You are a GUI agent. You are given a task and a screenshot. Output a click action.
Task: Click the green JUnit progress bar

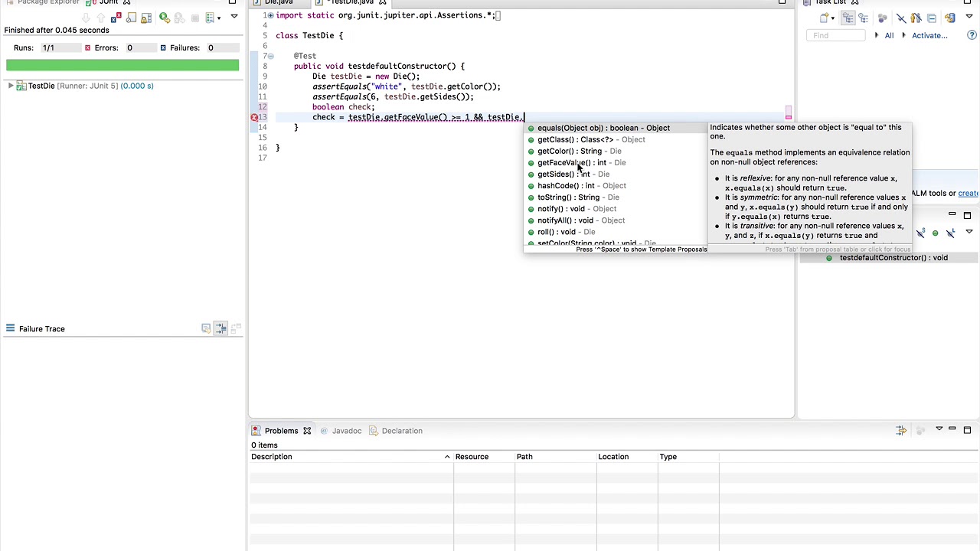tap(122, 65)
